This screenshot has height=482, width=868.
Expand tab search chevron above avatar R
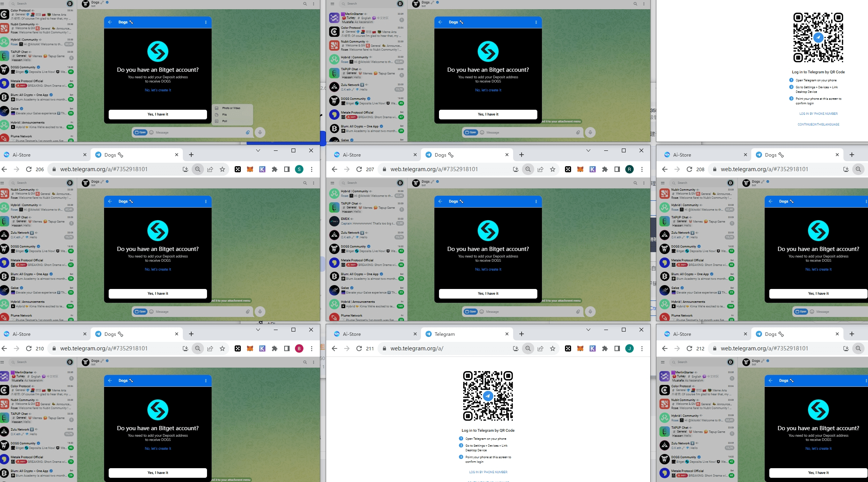(x=588, y=150)
